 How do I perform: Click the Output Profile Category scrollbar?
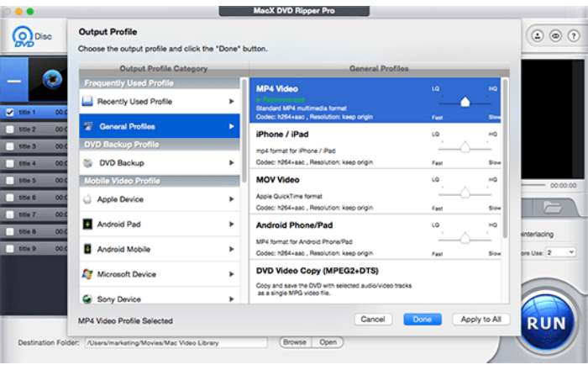244,131
